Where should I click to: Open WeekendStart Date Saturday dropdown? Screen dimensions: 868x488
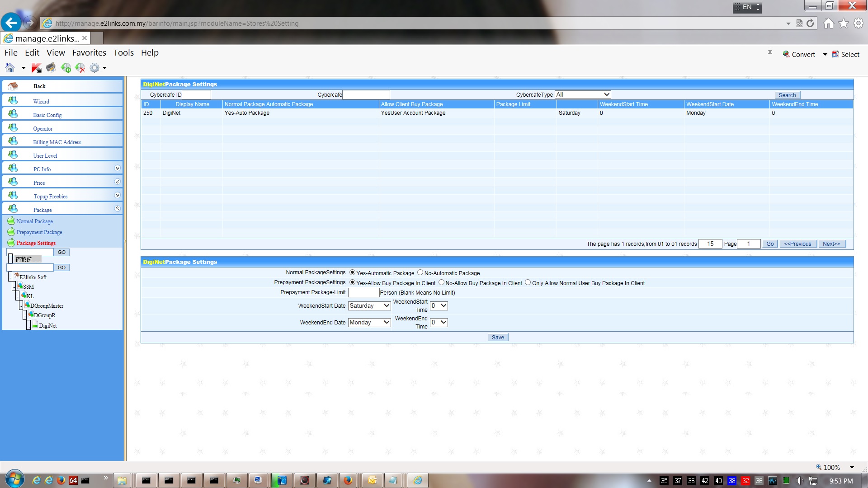point(369,305)
